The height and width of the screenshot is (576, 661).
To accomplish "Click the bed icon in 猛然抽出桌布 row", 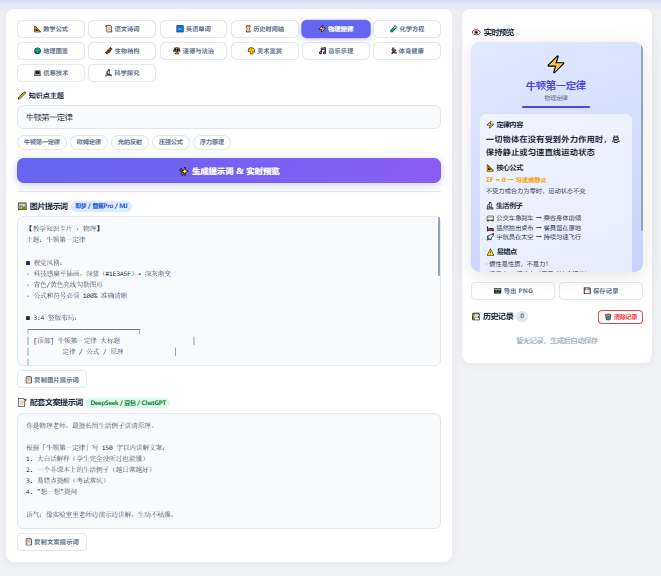I will (490, 228).
